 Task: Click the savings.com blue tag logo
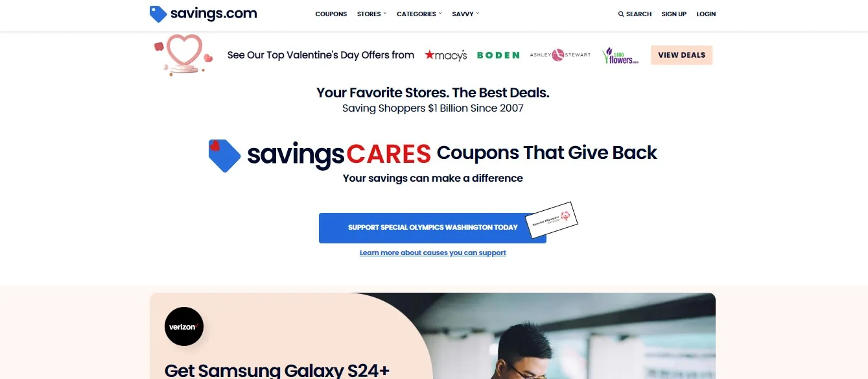[158, 14]
